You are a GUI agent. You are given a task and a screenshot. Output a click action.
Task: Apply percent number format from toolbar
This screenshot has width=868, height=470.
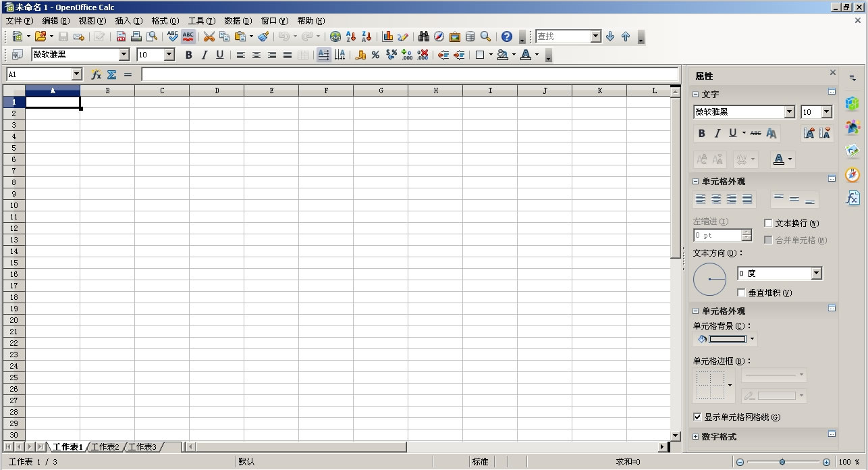click(375, 55)
